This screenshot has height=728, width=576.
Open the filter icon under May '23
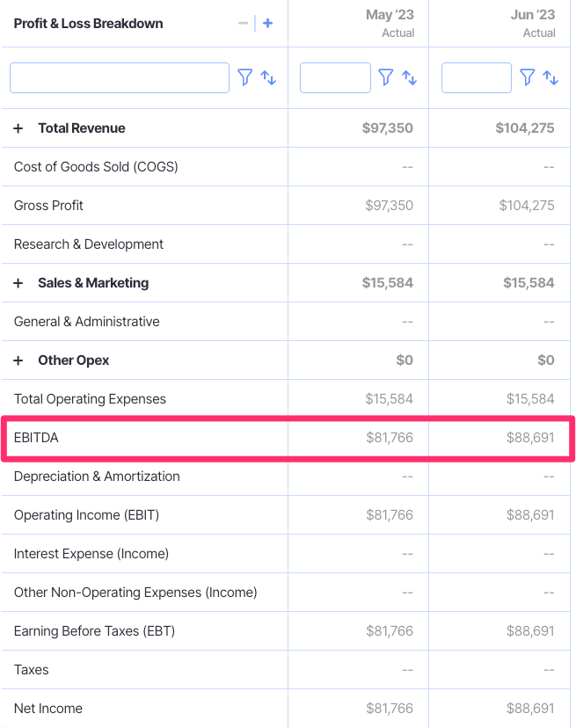pyautogui.click(x=386, y=77)
